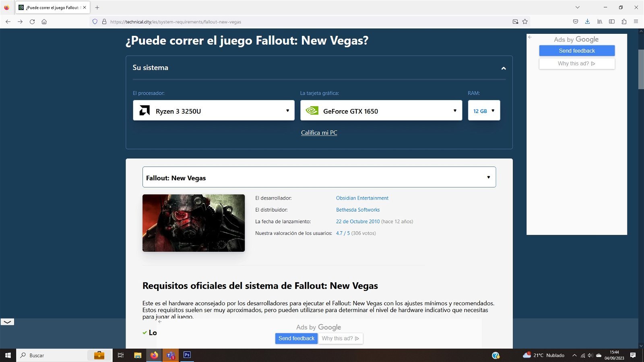Click the Califica mi PC link
Viewport: 644px width, 362px height.
319,133
